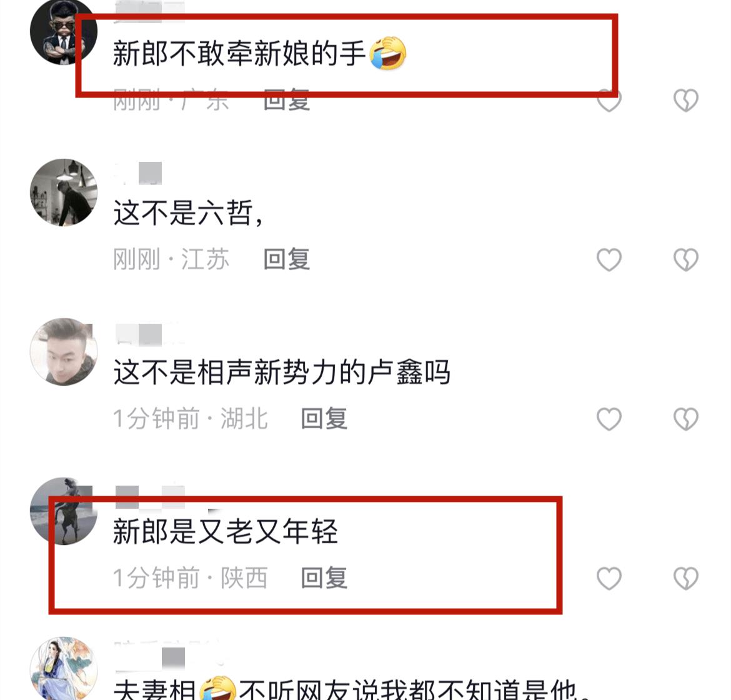731x700 pixels.
Task: Like the 新郎是又老又年轻 comment
Action: [609, 578]
